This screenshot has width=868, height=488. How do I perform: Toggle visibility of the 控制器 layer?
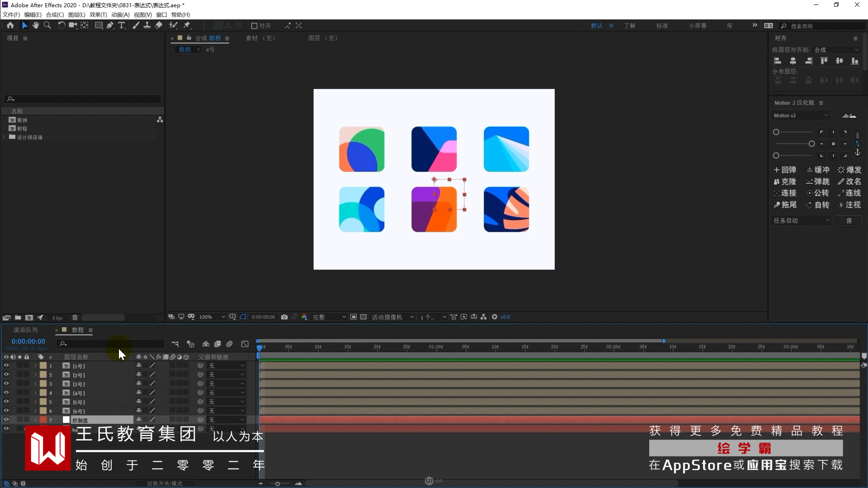point(6,420)
